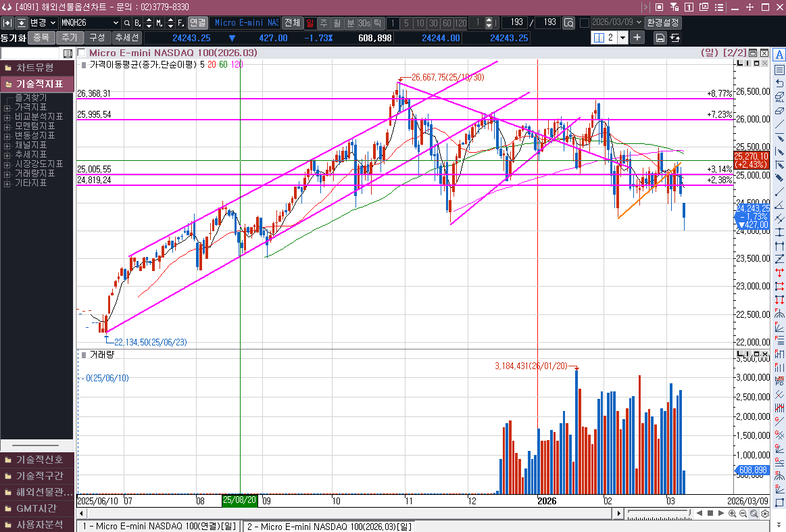Open the 2026/03/09 date dropdown
This screenshot has width=786, height=532.
coord(639,23)
